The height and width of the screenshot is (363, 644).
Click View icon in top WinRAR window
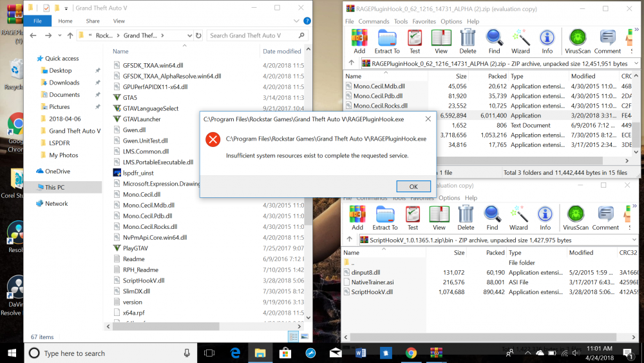(x=441, y=41)
